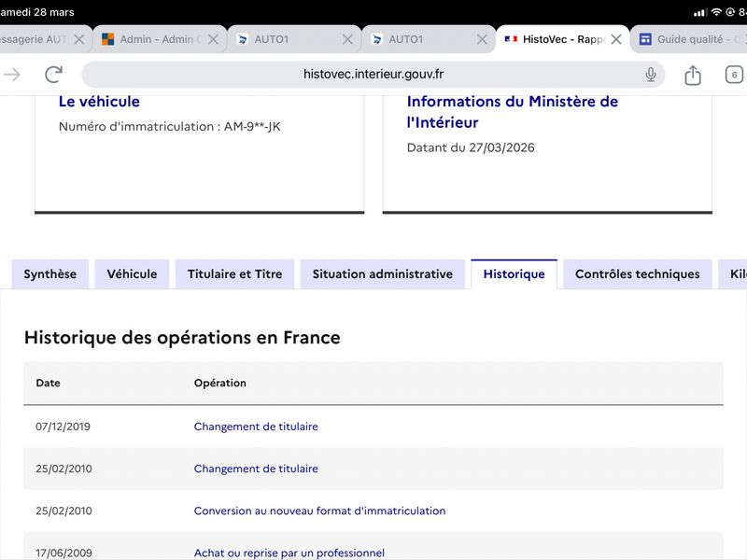
Task: Reload the HistoVec page
Action: [x=54, y=75]
